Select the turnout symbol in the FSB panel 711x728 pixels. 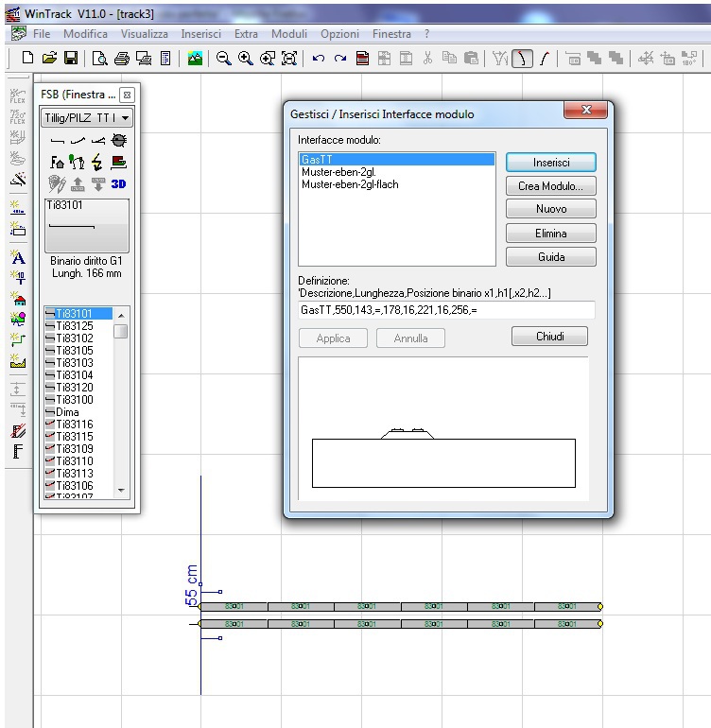click(98, 141)
